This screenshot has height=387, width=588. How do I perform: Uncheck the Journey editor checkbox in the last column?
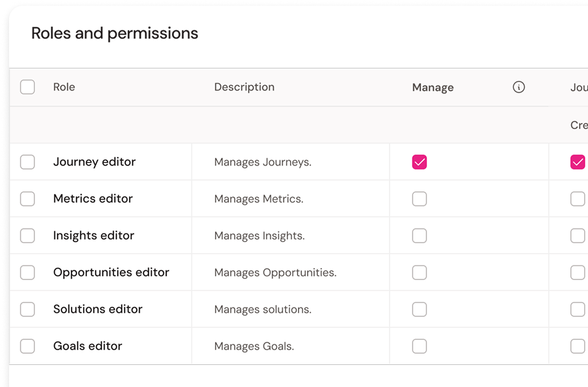click(577, 162)
